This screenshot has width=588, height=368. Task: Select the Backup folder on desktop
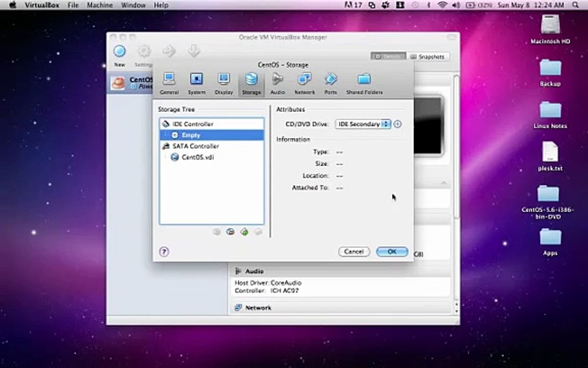pos(550,73)
